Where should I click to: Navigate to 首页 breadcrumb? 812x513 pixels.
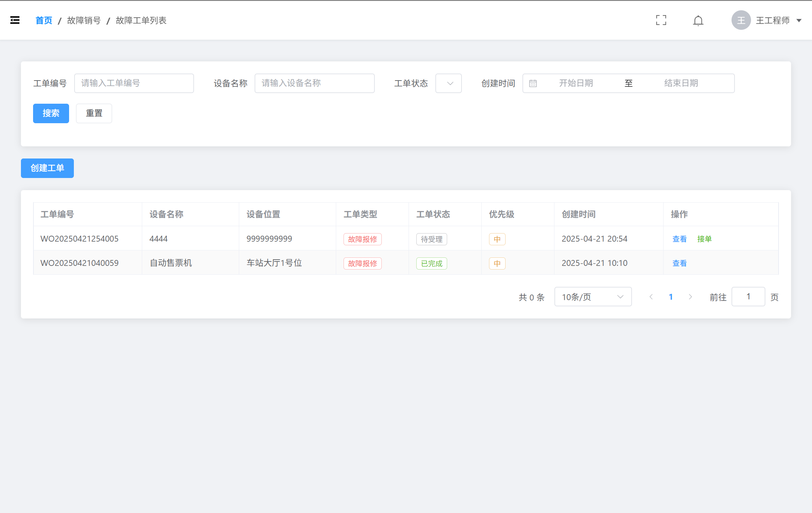coord(44,21)
